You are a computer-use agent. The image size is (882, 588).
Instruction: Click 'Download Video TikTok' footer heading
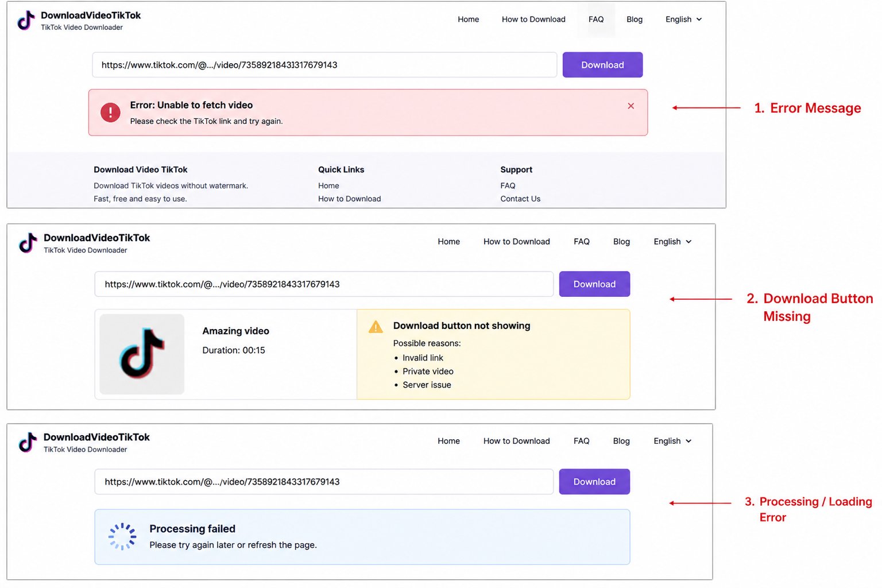[x=141, y=170]
